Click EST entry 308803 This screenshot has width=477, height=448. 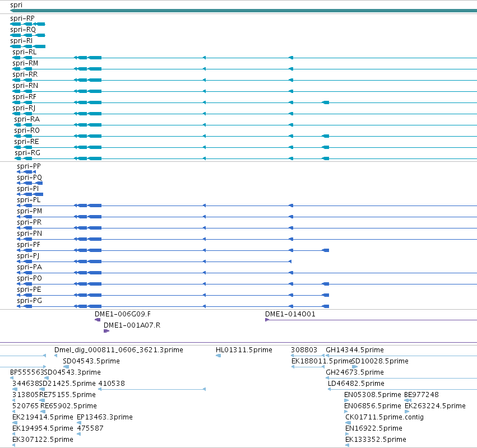(304, 350)
